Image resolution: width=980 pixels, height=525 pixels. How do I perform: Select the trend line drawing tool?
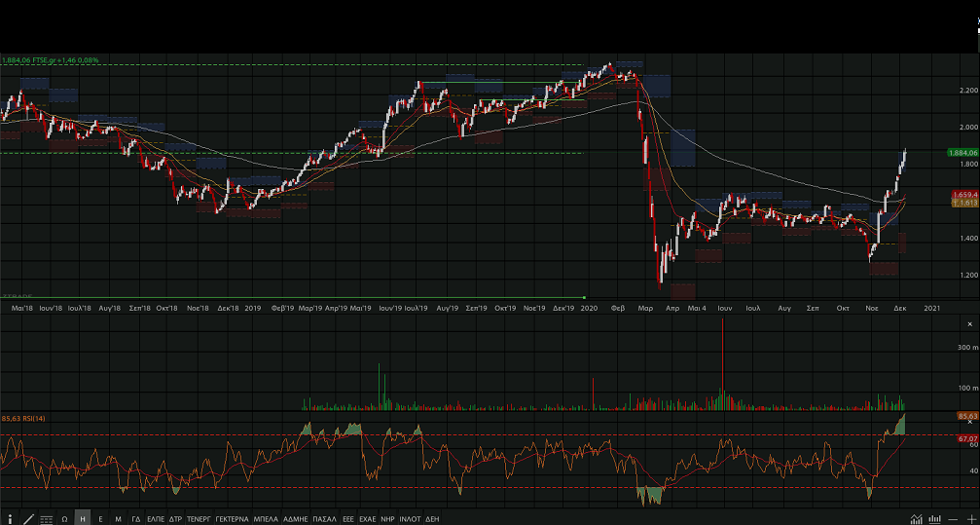point(28,519)
